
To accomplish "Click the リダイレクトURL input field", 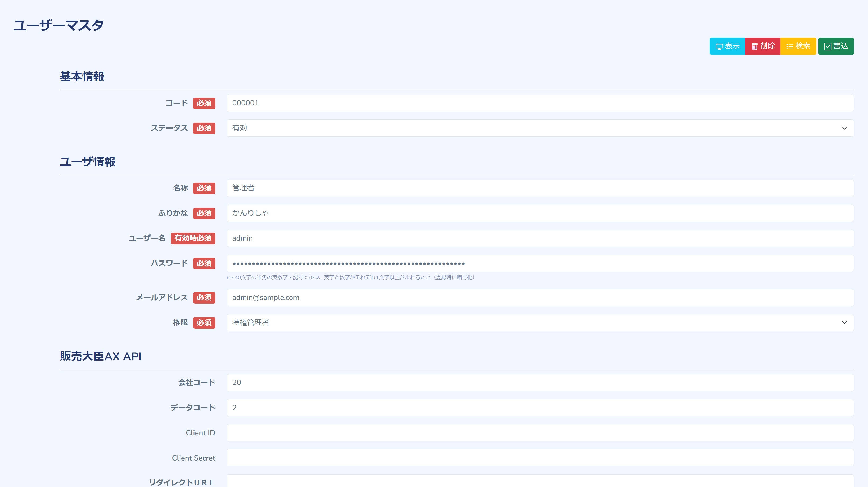I will click(539, 482).
